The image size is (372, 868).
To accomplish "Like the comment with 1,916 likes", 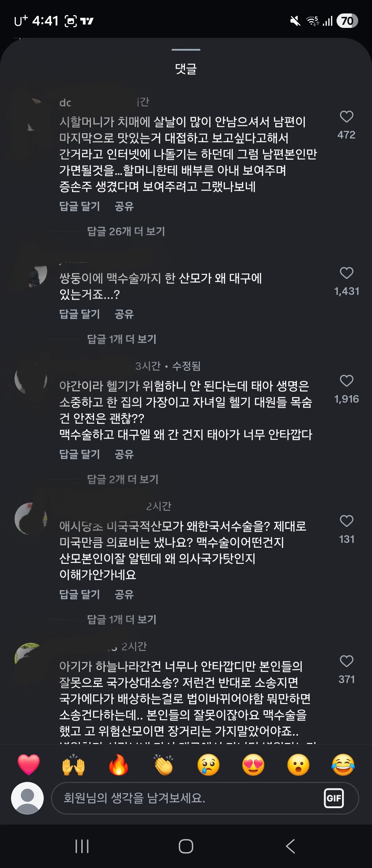I will click(347, 381).
